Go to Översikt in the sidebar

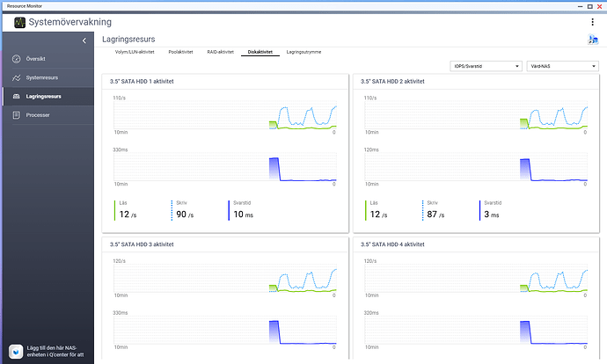37,59
